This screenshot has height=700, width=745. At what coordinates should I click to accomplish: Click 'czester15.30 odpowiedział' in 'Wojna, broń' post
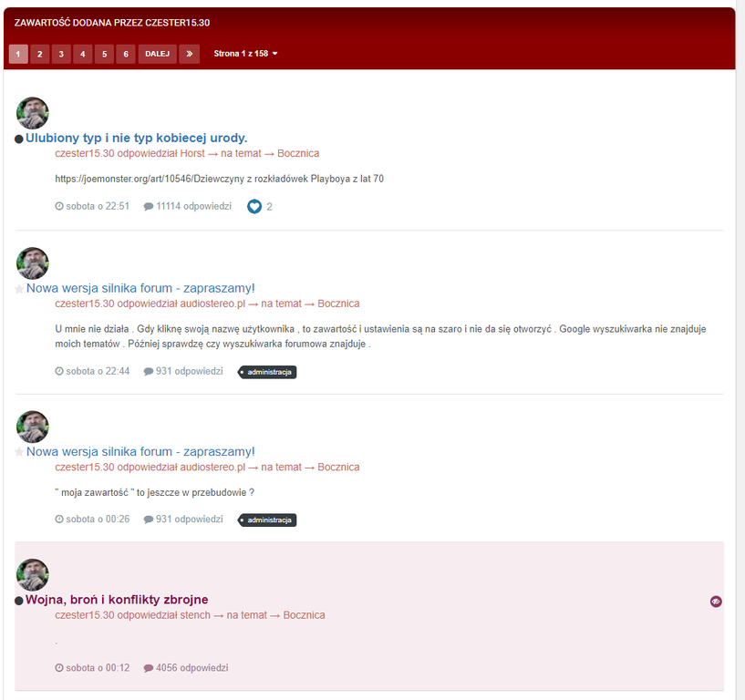click(117, 615)
